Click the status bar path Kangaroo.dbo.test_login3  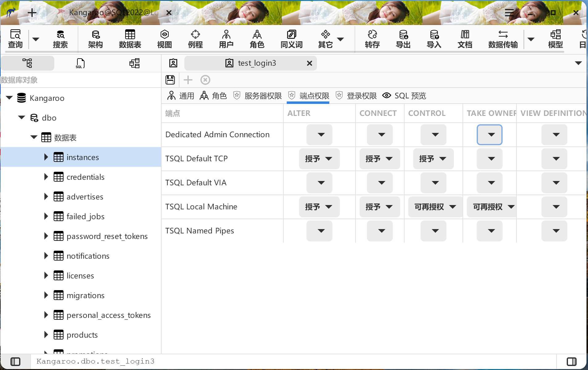pos(95,361)
